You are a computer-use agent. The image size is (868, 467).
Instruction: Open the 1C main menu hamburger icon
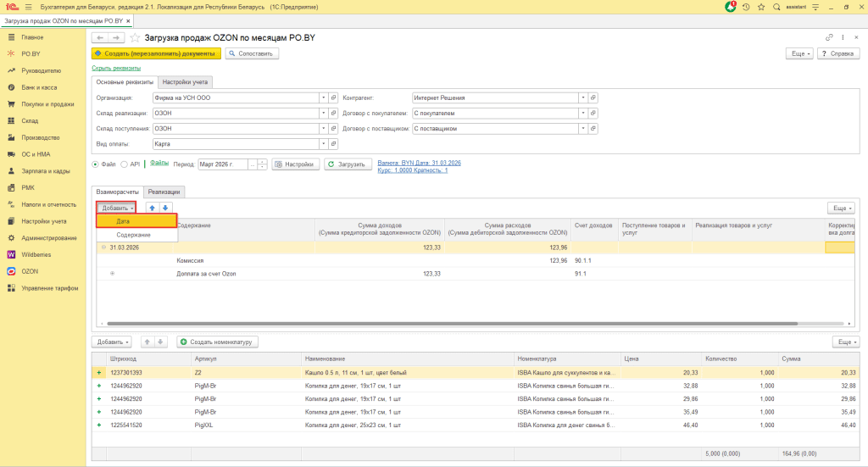pos(28,7)
